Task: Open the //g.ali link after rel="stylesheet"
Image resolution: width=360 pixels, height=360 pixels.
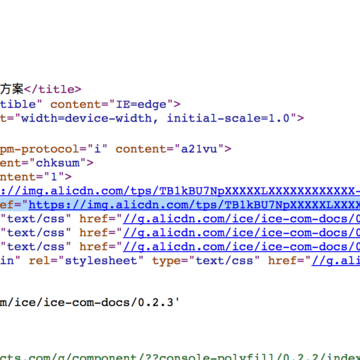Action: coord(336,261)
